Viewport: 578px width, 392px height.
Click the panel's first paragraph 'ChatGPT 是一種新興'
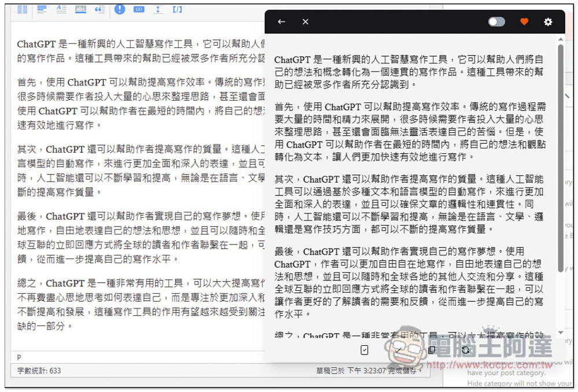pyautogui.click(x=409, y=72)
